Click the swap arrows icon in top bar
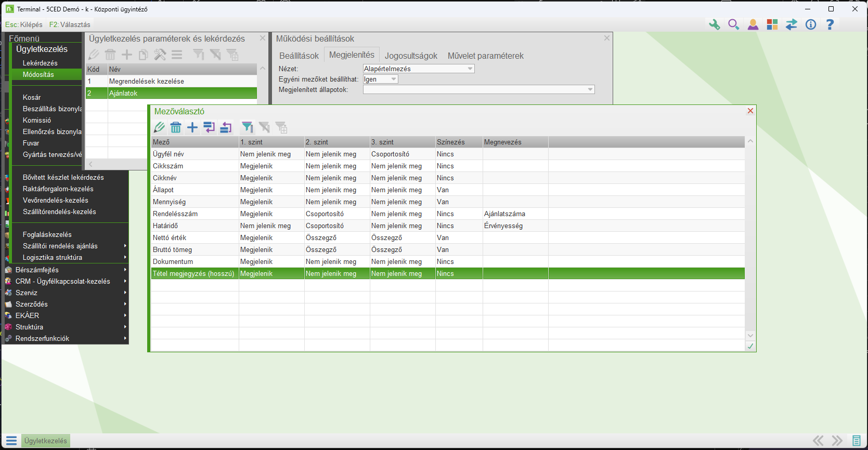 (791, 24)
